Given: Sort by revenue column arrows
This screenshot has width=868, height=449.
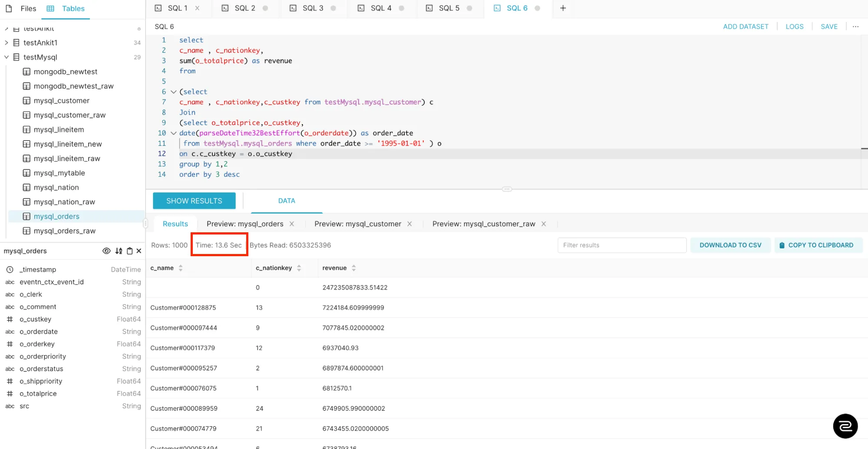Looking at the screenshot, I should (x=353, y=268).
